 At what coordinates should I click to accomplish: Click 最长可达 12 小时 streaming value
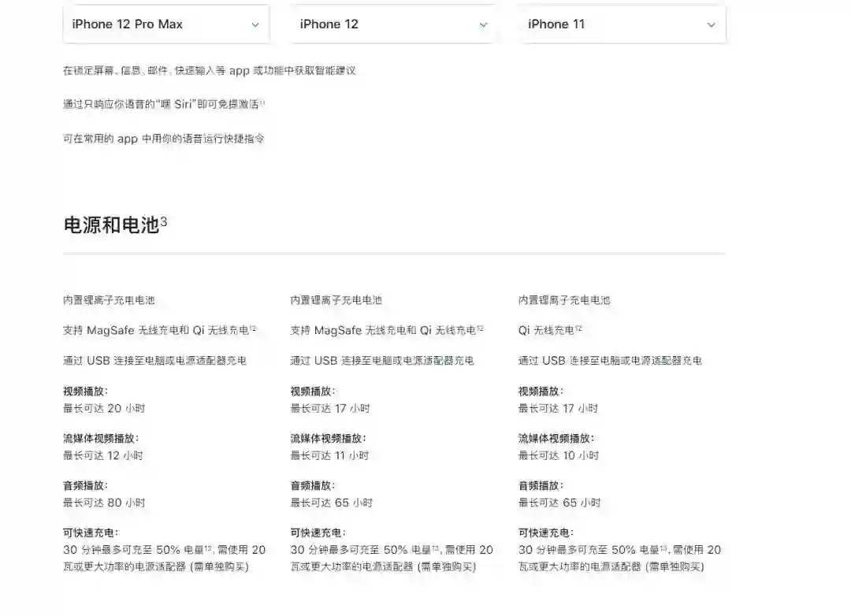tap(103, 455)
